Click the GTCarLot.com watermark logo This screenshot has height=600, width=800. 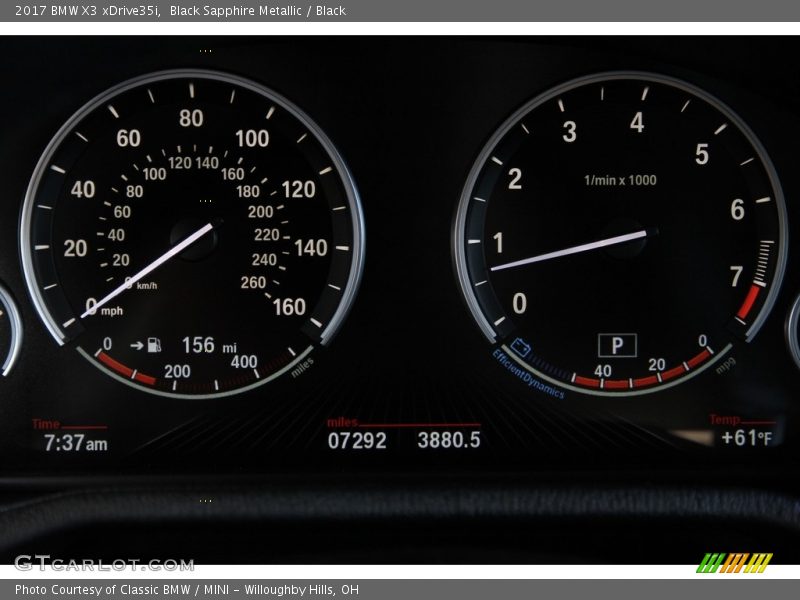click(104, 563)
